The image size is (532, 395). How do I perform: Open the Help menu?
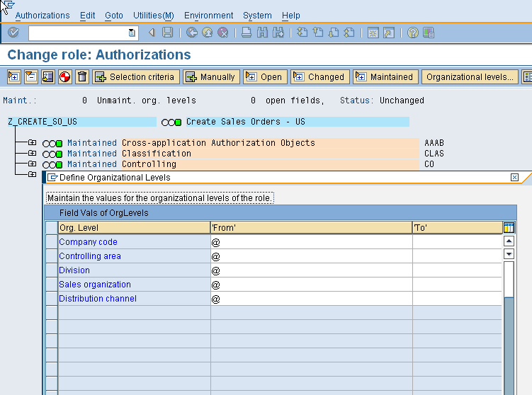coord(290,16)
